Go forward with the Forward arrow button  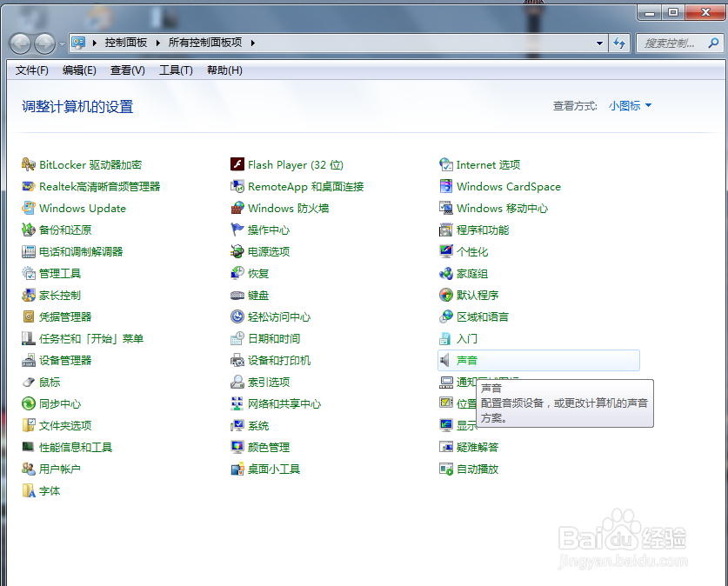point(45,44)
